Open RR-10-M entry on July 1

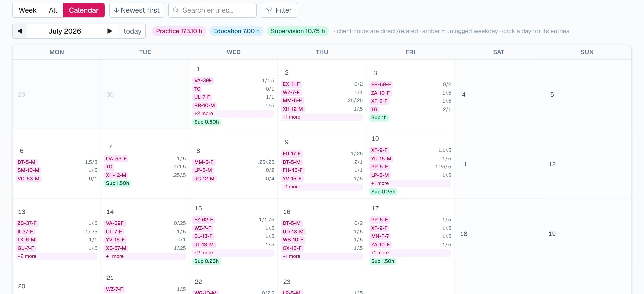[205, 106]
